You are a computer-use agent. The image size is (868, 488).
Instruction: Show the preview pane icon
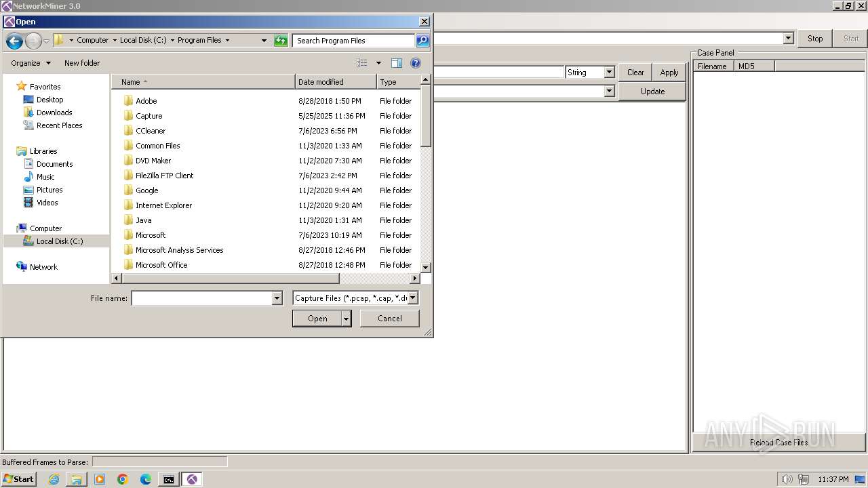(397, 63)
